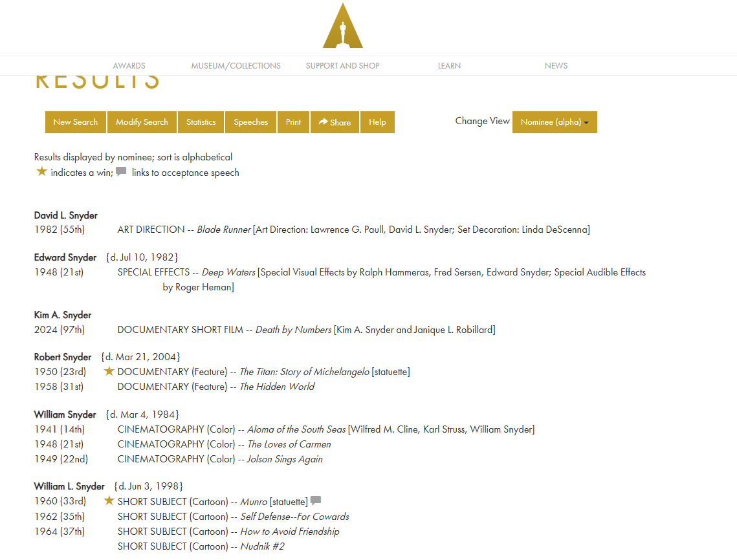Open the Nominee (alpha) view dropdown

[x=555, y=122]
